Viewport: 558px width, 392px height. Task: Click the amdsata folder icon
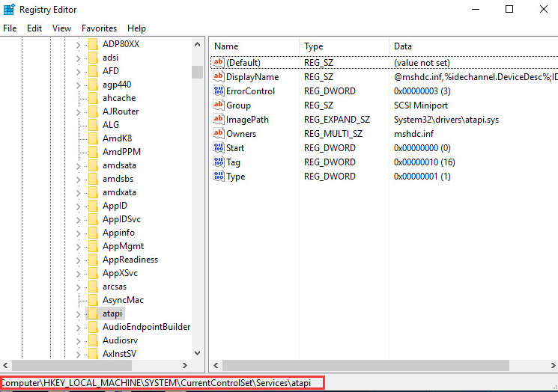93,165
